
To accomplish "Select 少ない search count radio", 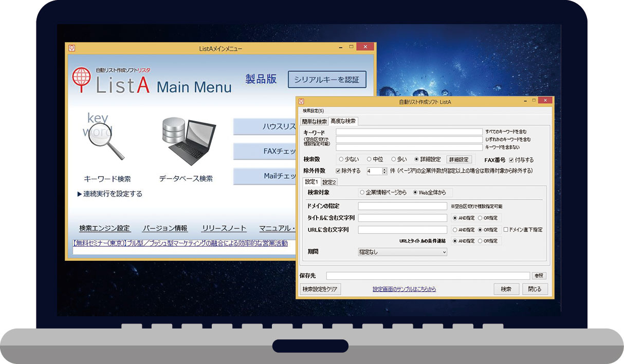I will (x=342, y=159).
